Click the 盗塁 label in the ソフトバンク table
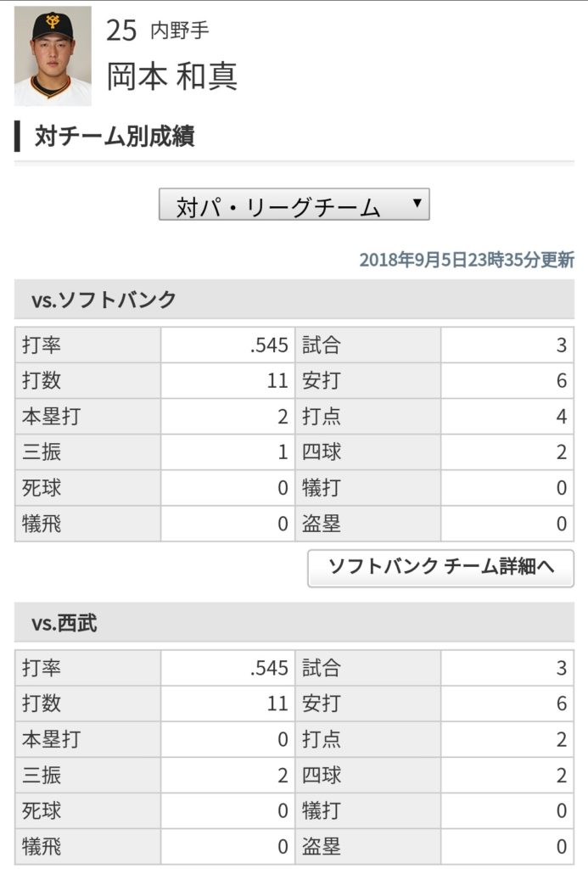 point(322,523)
